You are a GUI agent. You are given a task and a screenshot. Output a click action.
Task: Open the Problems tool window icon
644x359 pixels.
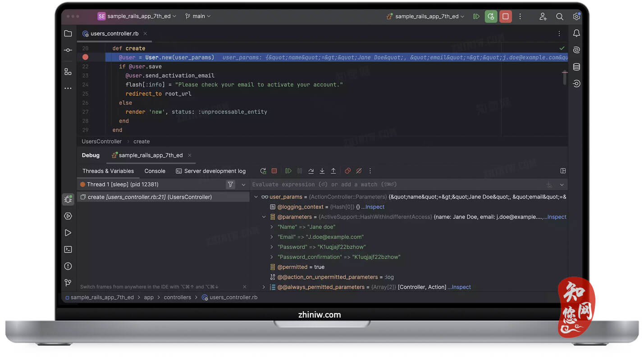(x=68, y=266)
